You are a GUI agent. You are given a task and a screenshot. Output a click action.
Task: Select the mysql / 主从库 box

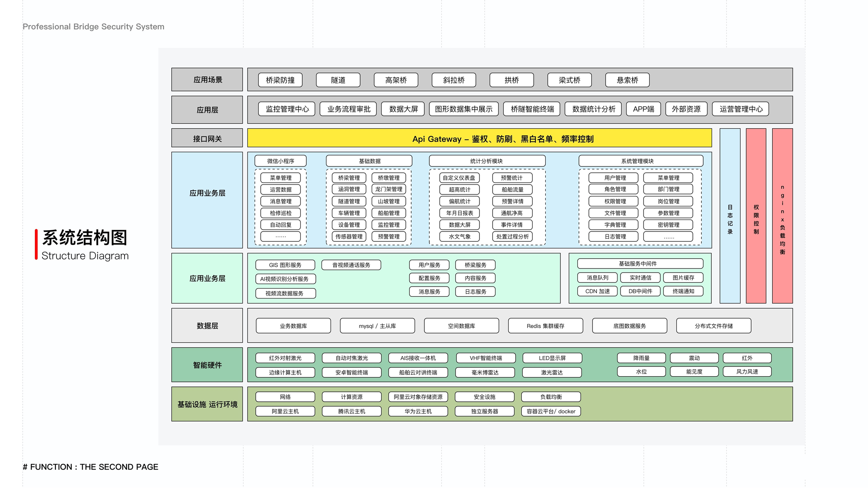point(377,326)
